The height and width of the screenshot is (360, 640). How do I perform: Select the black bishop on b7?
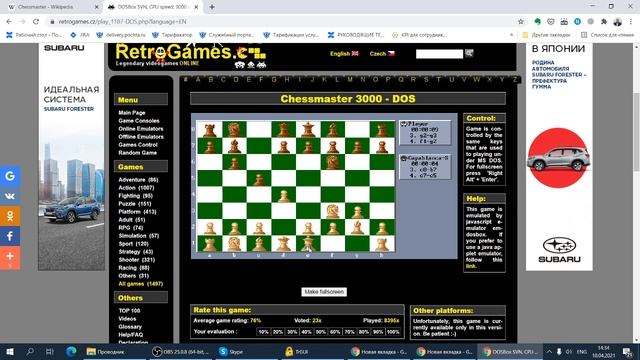pyautogui.click(x=234, y=146)
